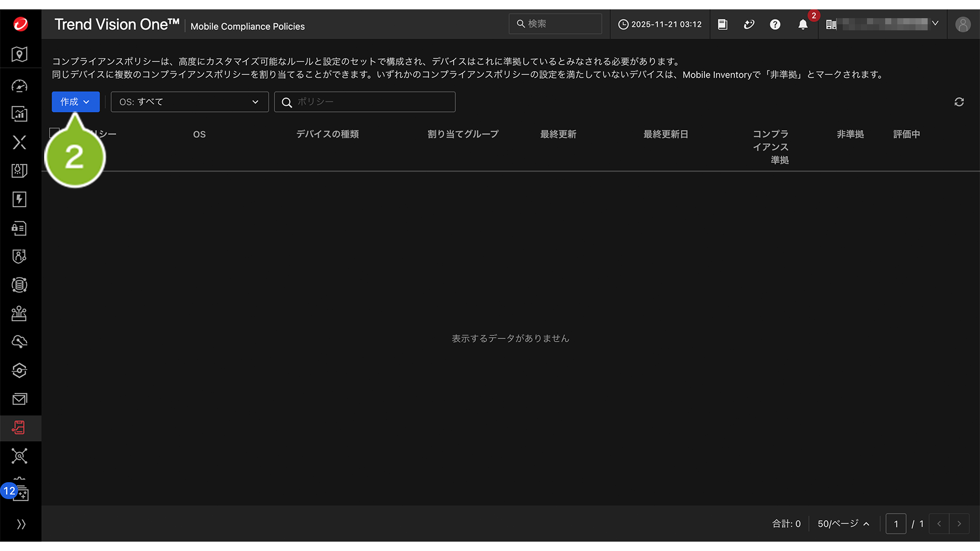Toggle the select-all checkbox in table header
This screenshot has width=980, height=551.
pyautogui.click(x=54, y=133)
